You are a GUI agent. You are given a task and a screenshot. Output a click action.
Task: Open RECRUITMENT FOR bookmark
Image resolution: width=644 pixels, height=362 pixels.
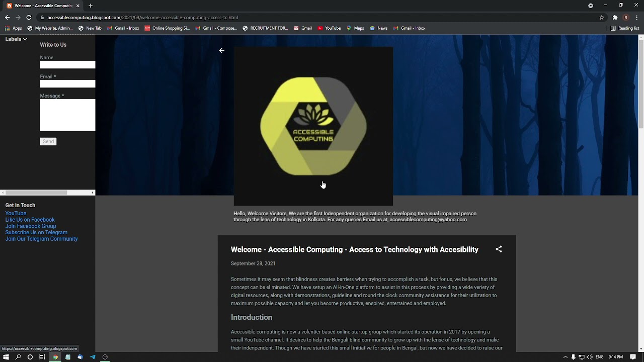coord(265,28)
